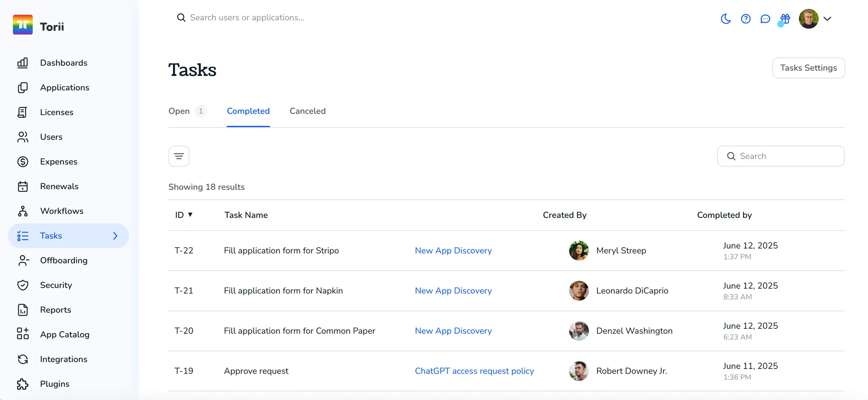Open Workflows in the sidebar
The width and height of the screenshot is (868, 400).
click(x=61, y=211)
